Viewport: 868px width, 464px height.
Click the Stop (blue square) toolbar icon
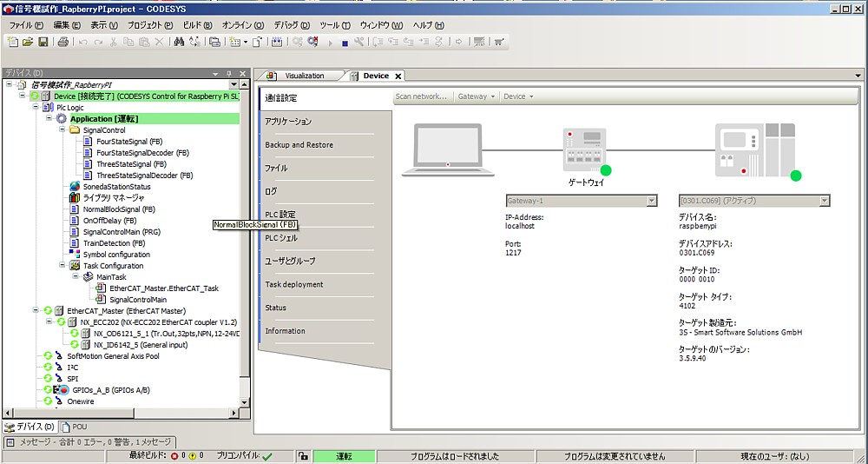click(345, 43)
